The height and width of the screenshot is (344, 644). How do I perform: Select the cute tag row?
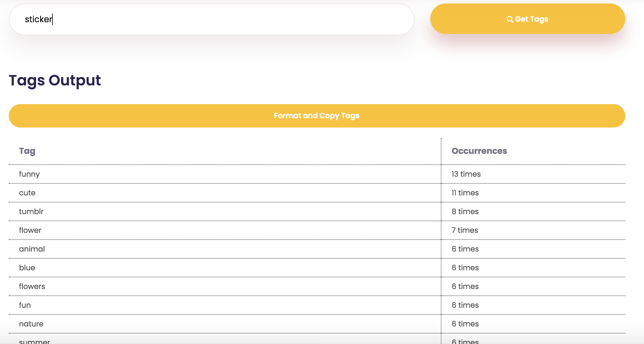click(27, 193)
